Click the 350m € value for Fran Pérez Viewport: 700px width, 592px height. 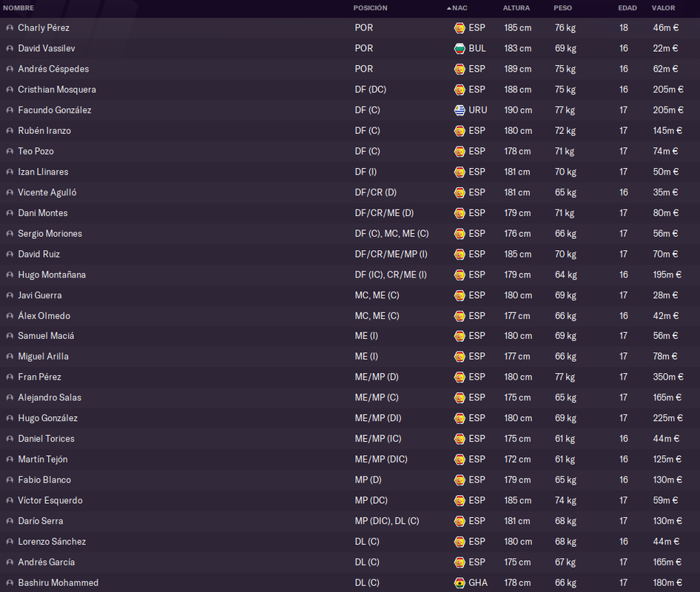pos(668,377)
